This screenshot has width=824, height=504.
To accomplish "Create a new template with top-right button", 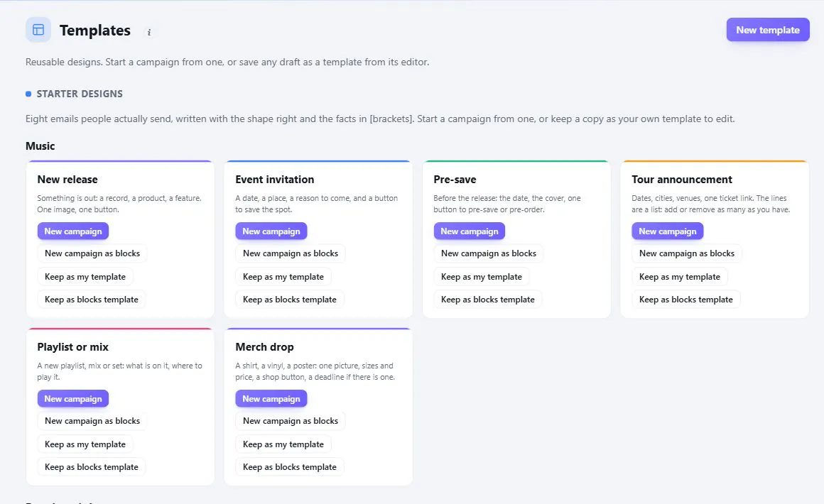I will (x=768, y=30).
